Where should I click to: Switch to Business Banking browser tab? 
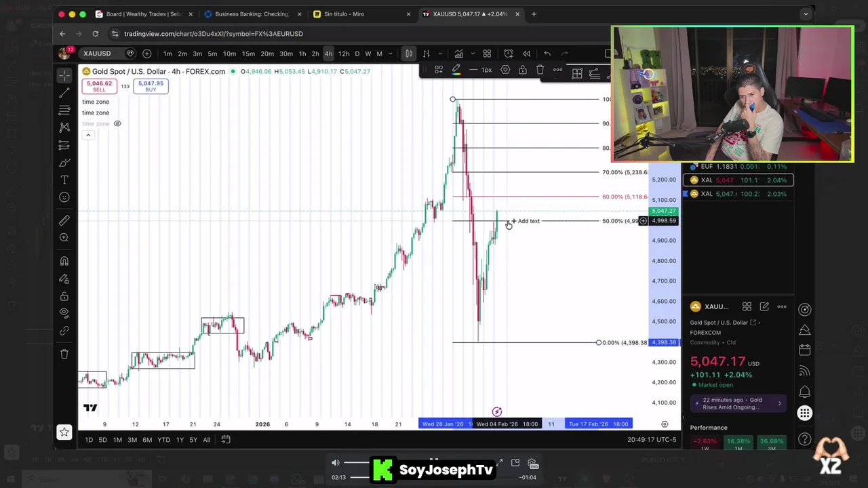coord(252,14)
